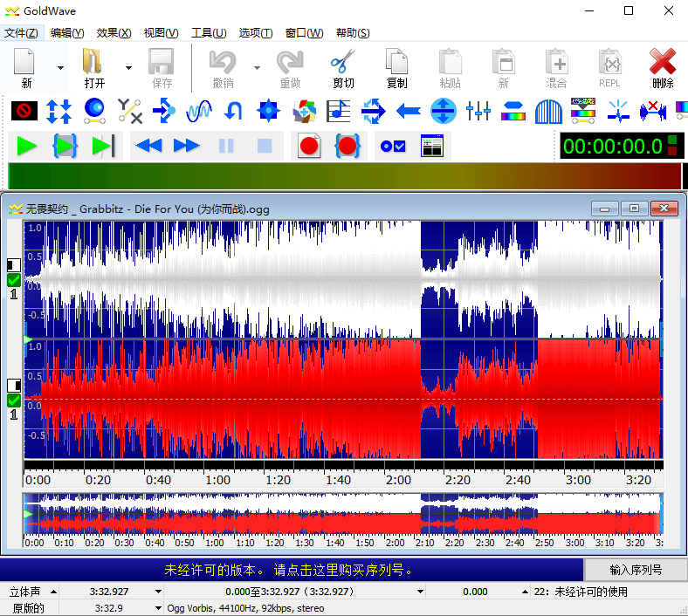Click the arrow next to 0.000 position

click(x=525, y=592)
